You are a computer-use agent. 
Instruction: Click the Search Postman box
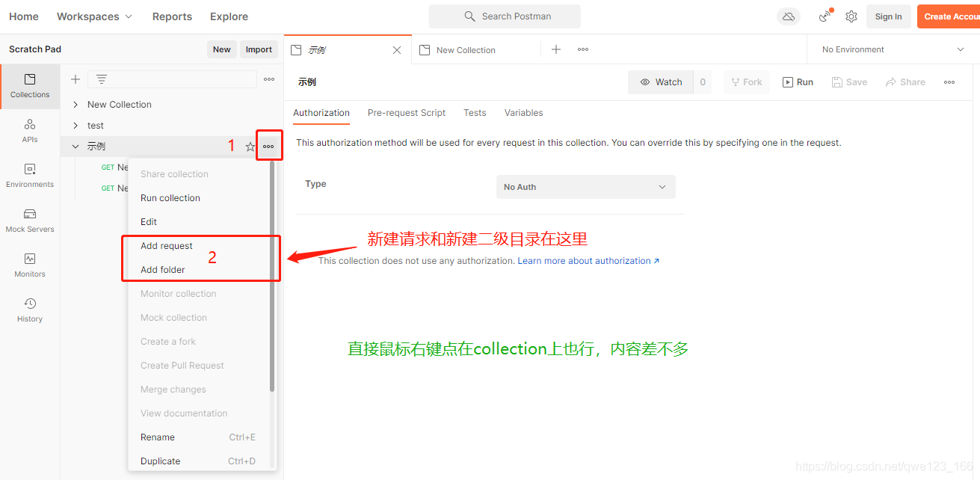(505, 16)
